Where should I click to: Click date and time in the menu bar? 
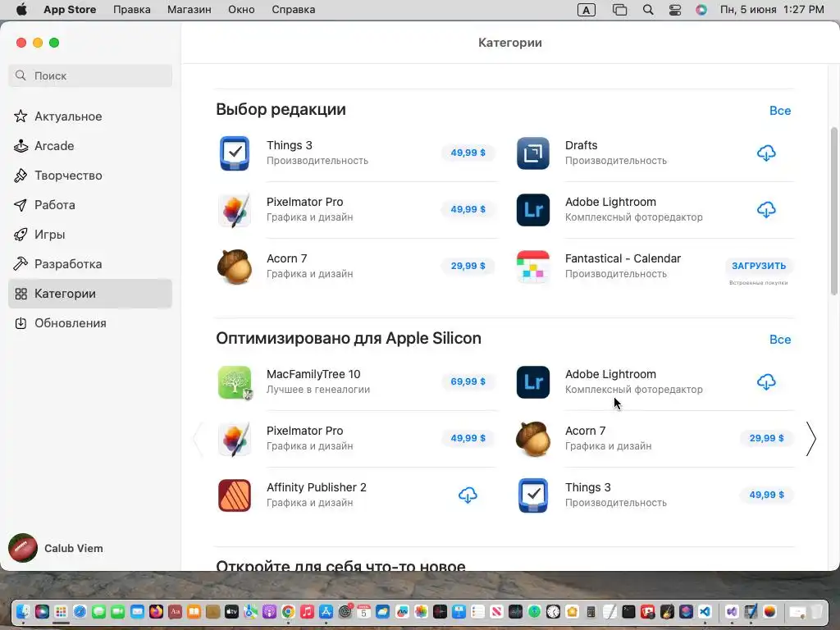[x=772, y=10]
